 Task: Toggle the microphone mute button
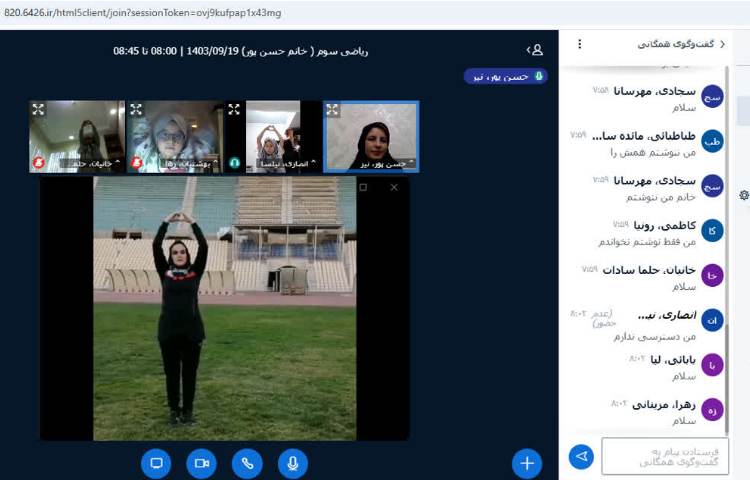point(292,463)
